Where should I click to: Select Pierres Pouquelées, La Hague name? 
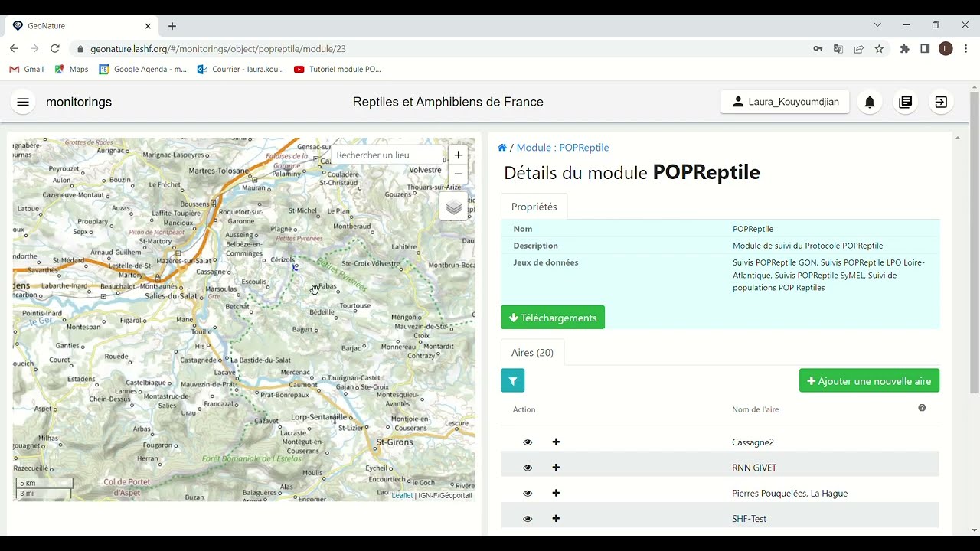coord(789,494)
